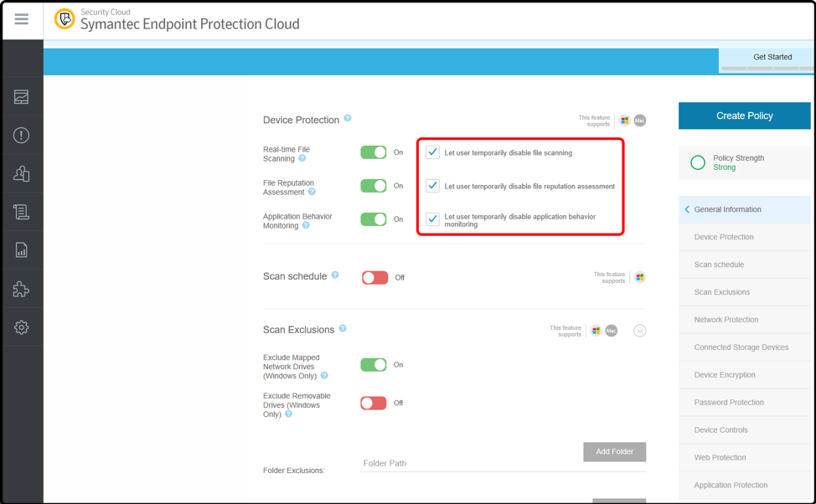This screenshot has height=504, width=816.
Task: Go to Scan Exclusions in side navigation
Action: (744, 292)
